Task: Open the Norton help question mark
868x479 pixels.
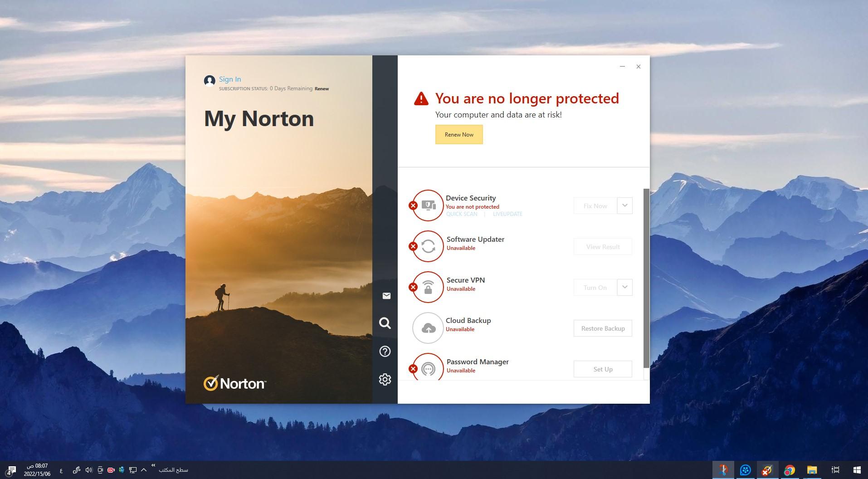Action: 385,352
